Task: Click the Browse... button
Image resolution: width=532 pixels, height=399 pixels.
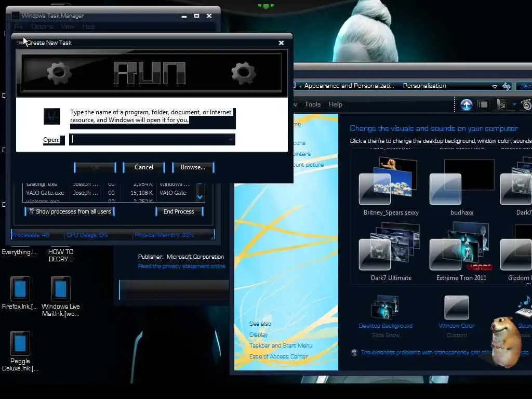Action: (x=193, y=167)
